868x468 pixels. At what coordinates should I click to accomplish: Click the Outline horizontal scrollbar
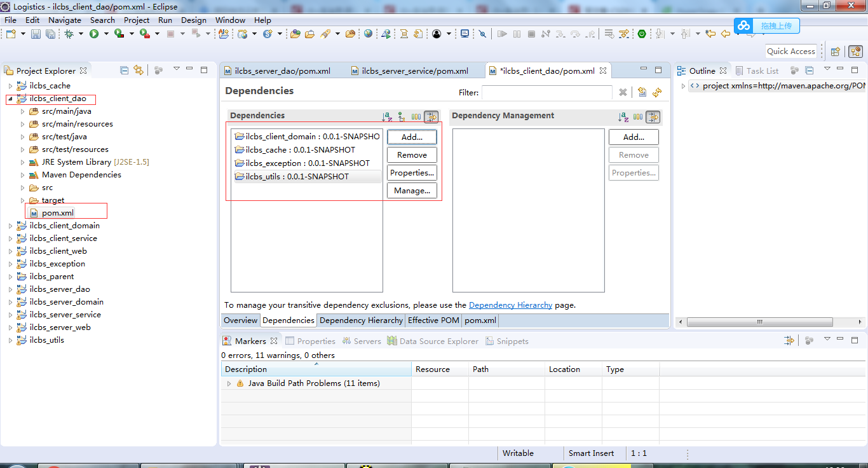click(x=759, y=322)
